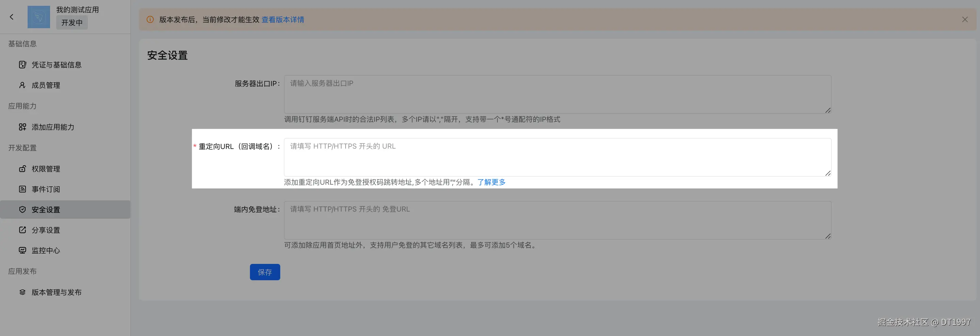Image resolution: width=980 pixels, height=336 pixels.
Task: Click the 添加应用能力 grid-plus icon
Action: click(x=22, y=127)
